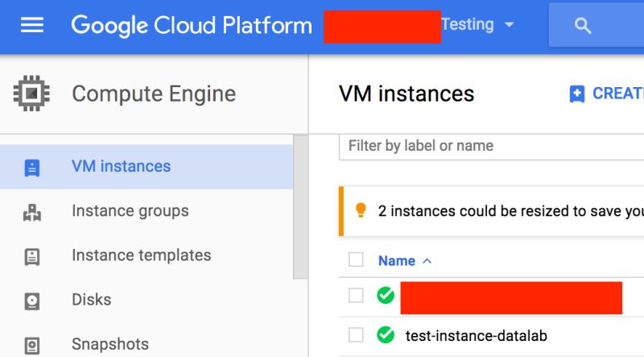Click the Google Cloud Platform logo
The image size is (644, 357).
pyautogui.click(x=192, y=26)
